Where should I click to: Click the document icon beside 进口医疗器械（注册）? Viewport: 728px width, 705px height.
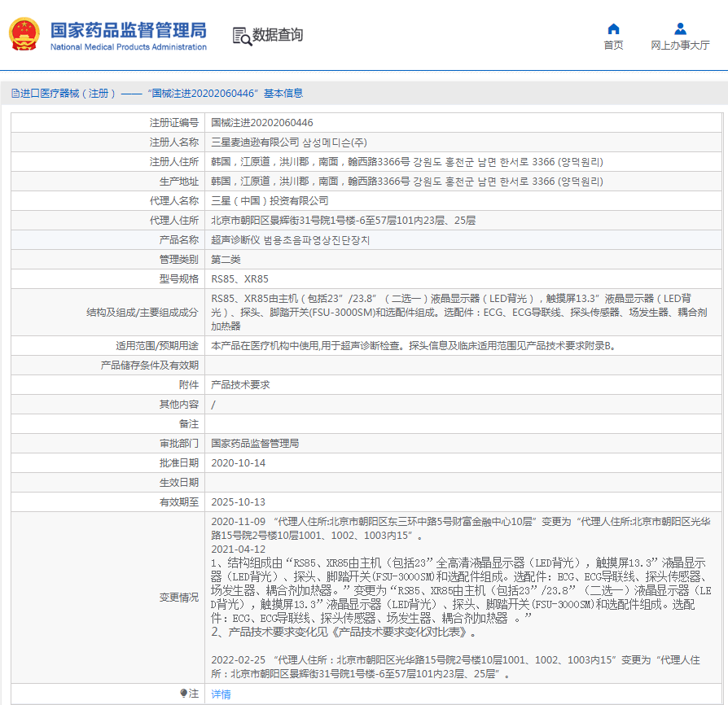14,94
